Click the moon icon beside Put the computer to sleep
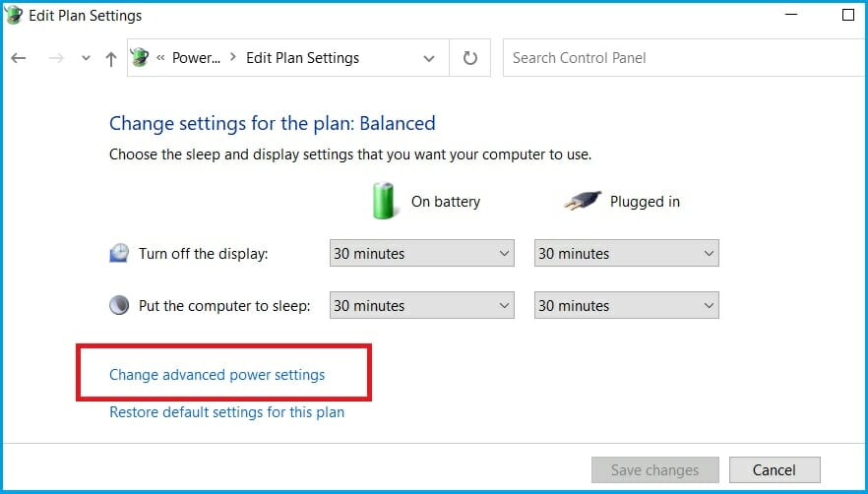 [119, 306]
